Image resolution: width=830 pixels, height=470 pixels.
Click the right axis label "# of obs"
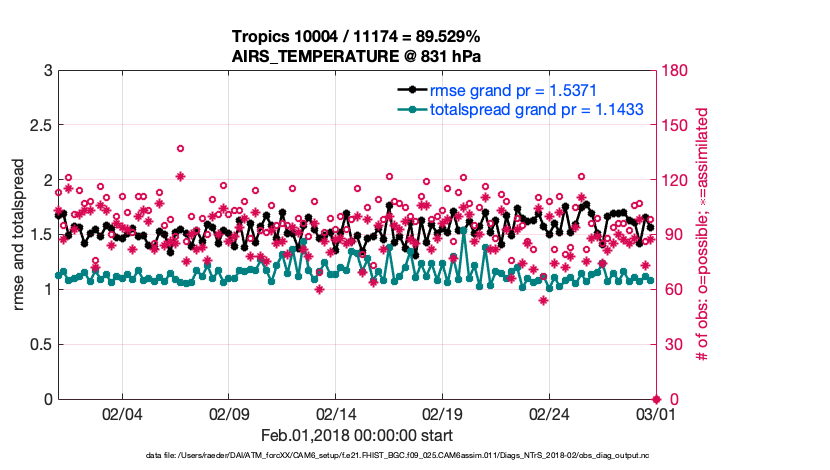(x=702, y=235)
